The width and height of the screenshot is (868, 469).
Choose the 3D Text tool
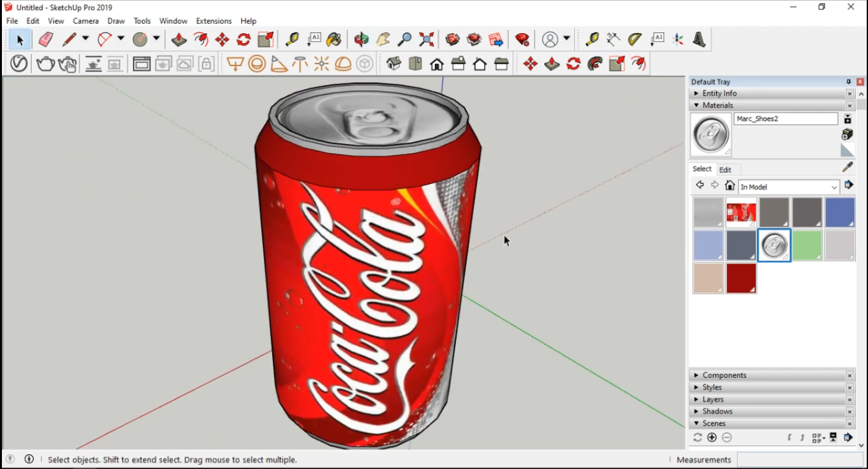click(x=699, y=40)
